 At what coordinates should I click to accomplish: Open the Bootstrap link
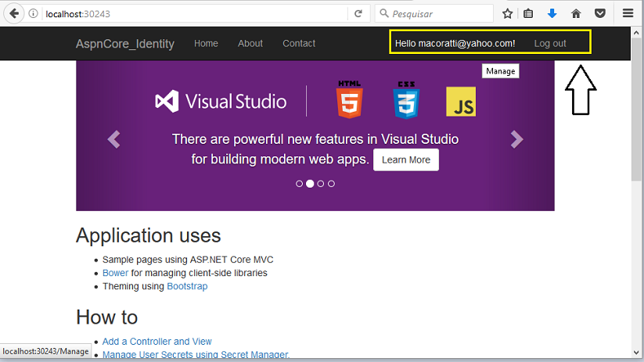[187, 286]
